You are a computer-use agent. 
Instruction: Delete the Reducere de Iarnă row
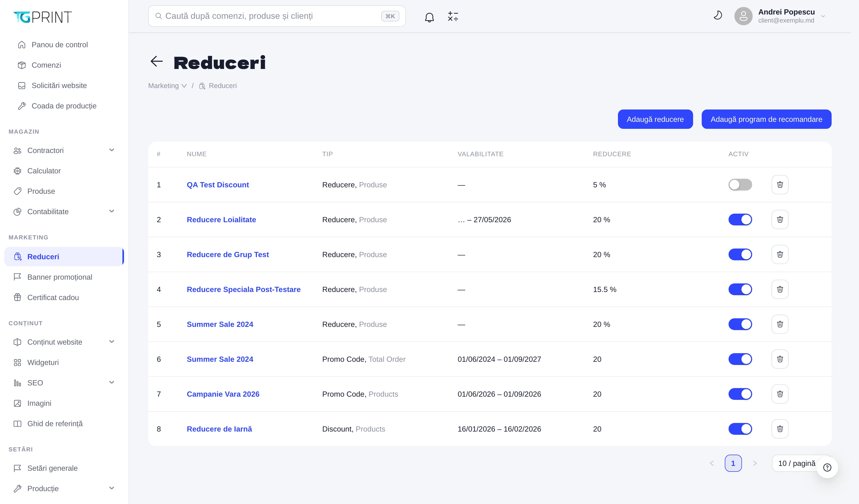(x=780, y=429)
